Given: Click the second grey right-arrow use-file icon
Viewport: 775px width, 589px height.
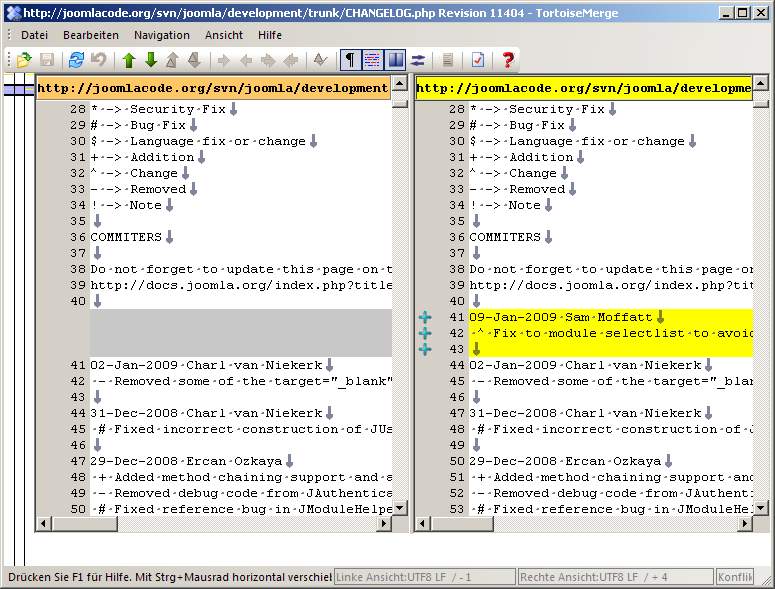Looking at the screenshot, I should click(268, 60).
